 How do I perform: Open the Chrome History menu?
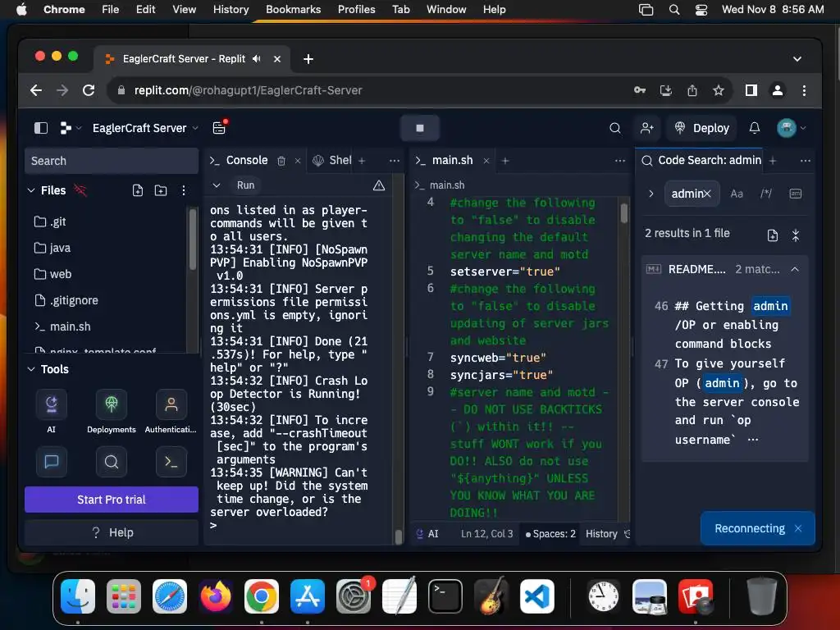click(x=231, y=9)
